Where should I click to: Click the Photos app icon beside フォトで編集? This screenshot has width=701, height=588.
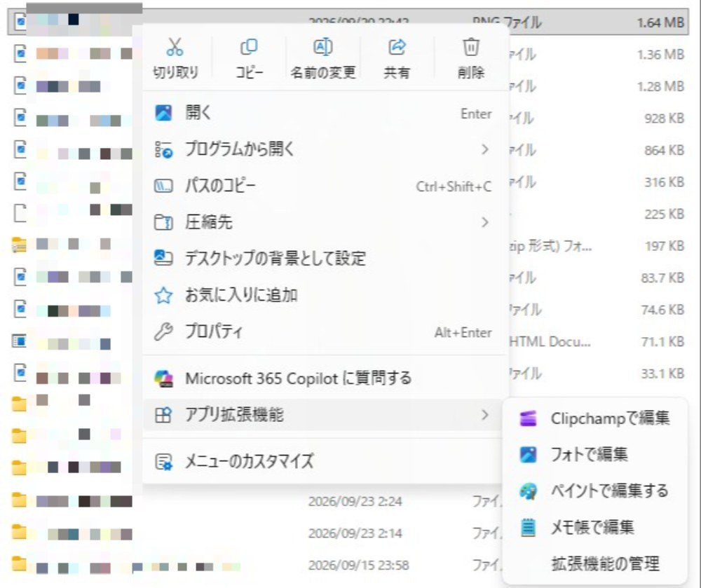(x=528, y=454)
